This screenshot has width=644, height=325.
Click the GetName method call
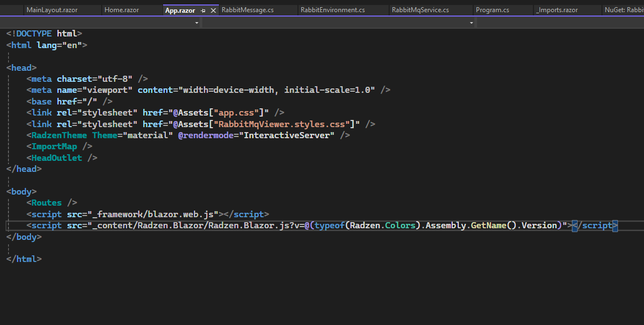pyautogui.click(x=488, y=225)
